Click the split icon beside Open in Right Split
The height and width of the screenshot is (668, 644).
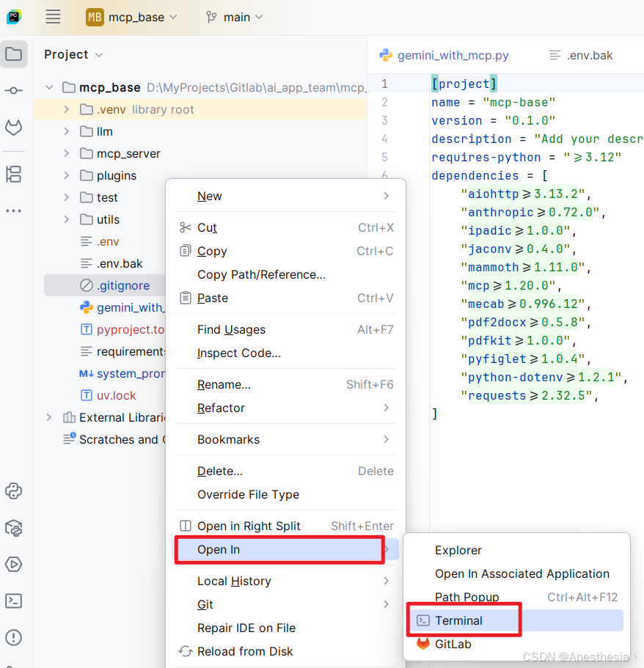tap(186, 526)
